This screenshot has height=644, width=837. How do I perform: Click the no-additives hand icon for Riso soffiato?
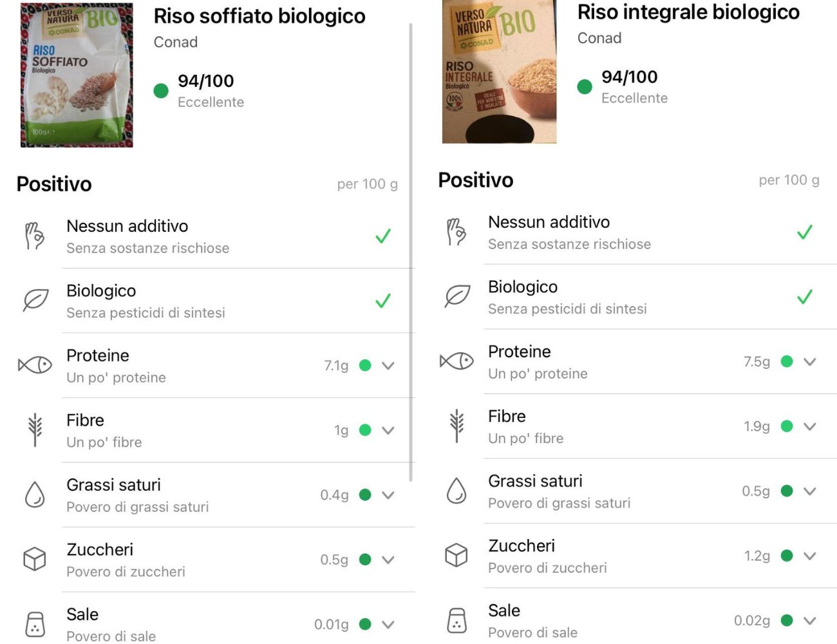click(36, 235)
